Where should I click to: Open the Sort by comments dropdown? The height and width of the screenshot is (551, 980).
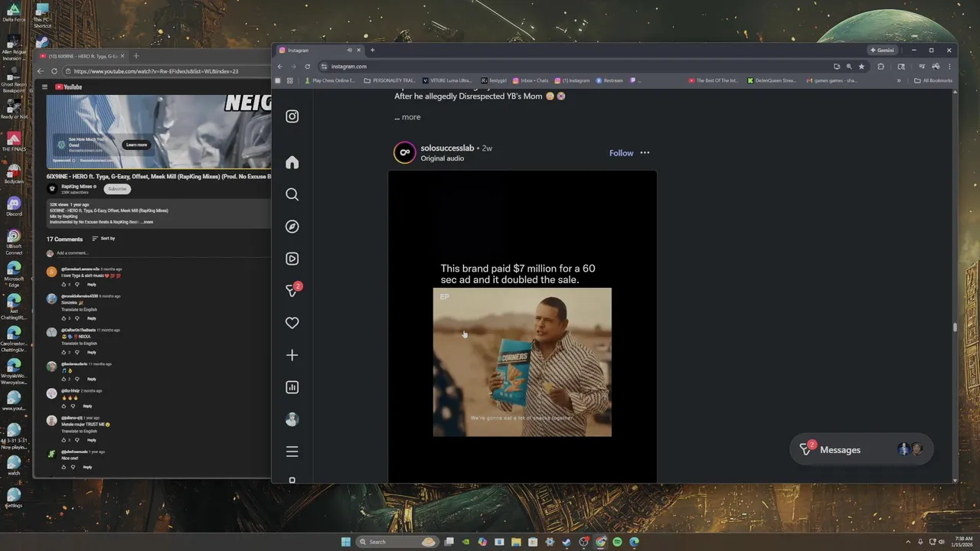tap(103, 239)
